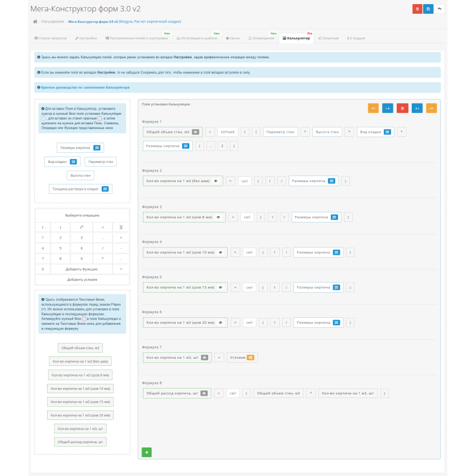Screen dimensions: 476x476
Task: Open list icon on 'Толщина раствора в кладке' field
Action: 105,189
